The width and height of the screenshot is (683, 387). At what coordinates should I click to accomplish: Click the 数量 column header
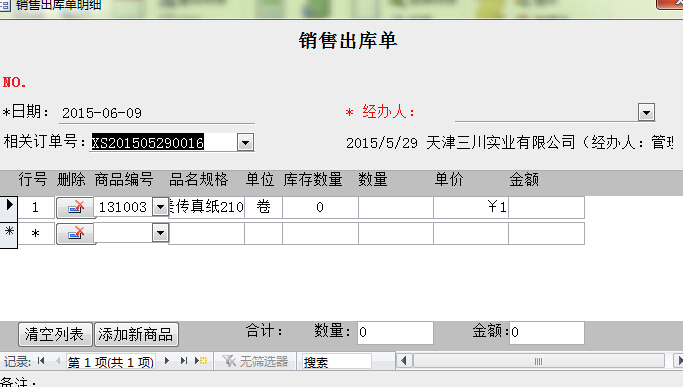[373, 180]
